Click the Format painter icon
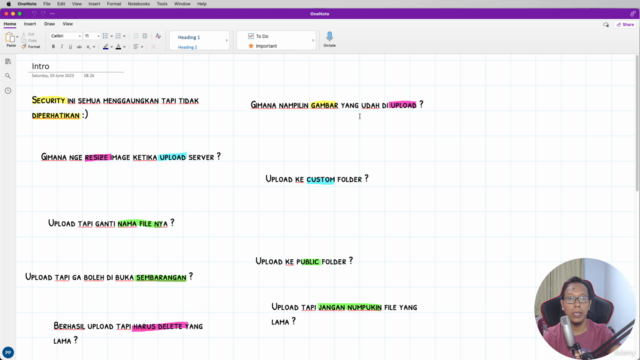The height and width of the screenshot is (360, 640). (31, 47)
